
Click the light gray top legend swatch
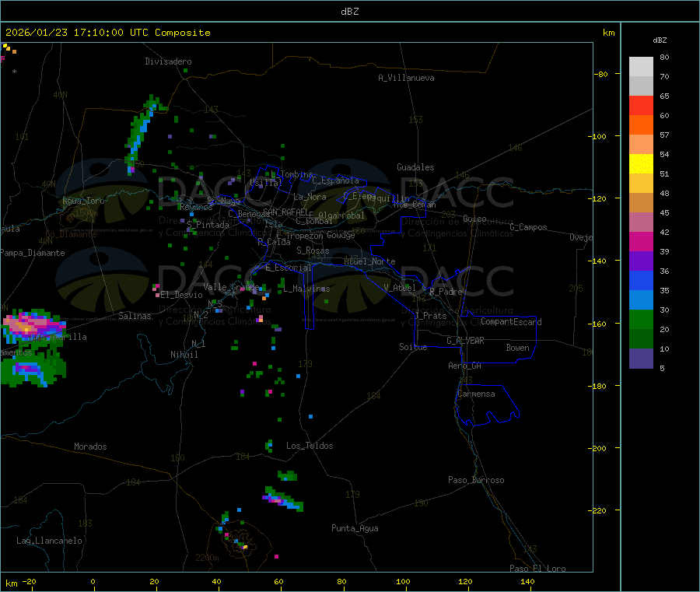tap(641, 66)
